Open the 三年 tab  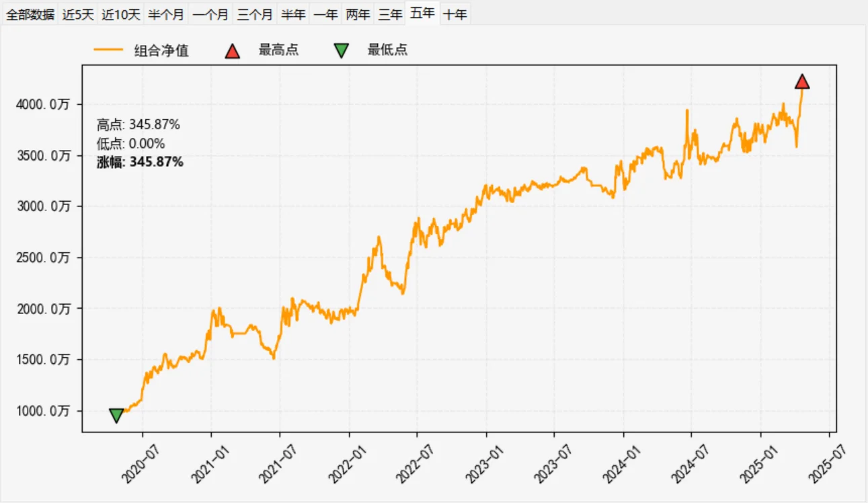390,14
